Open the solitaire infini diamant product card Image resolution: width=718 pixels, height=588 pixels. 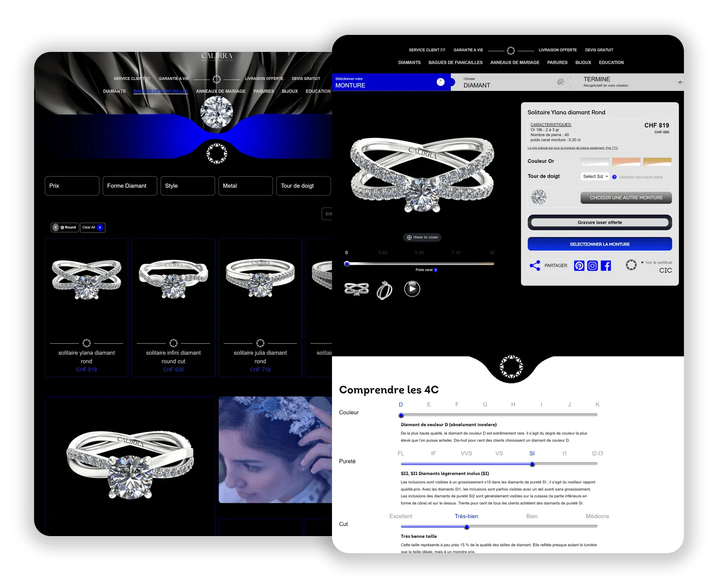(x=173, y=307)
